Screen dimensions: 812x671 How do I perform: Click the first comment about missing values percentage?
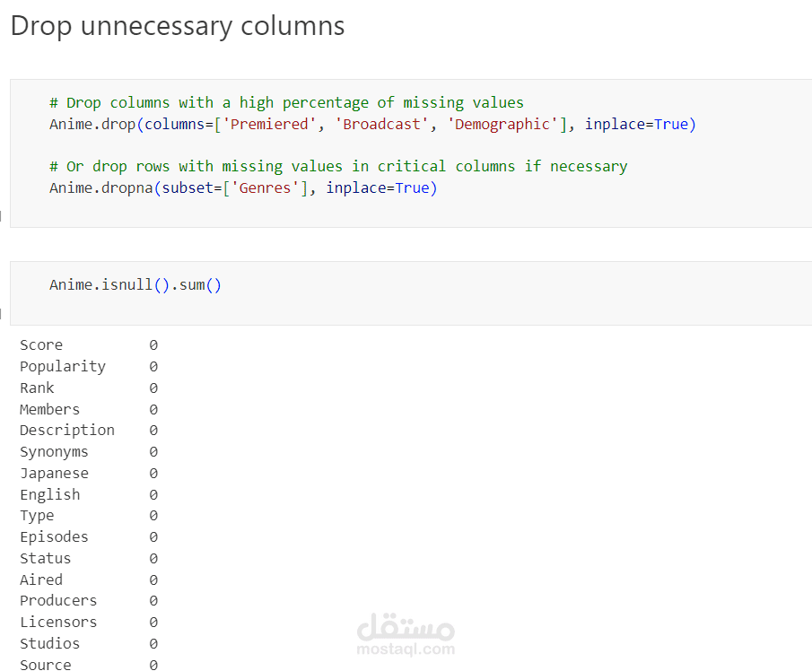286,103
